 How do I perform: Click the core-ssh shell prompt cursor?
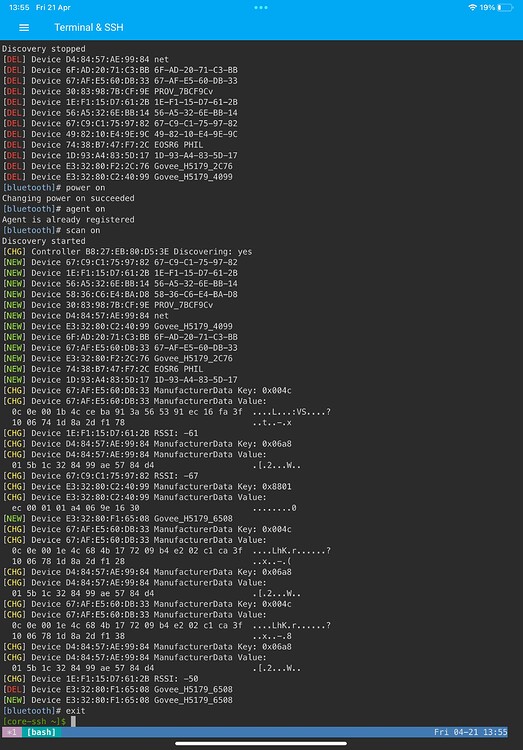73,721
